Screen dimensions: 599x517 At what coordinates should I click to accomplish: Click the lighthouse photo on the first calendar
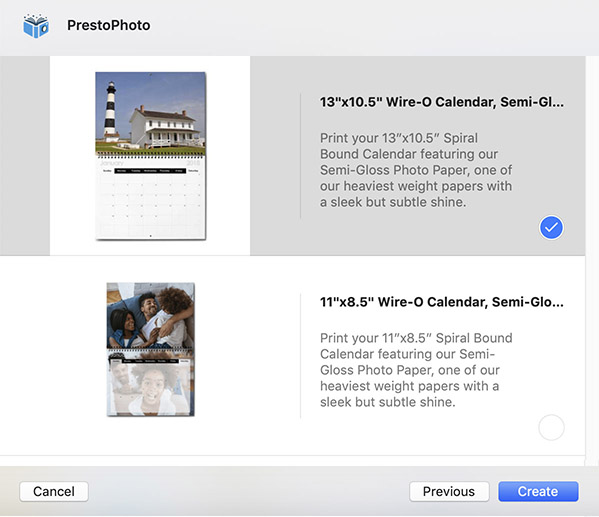click(150, 113)
